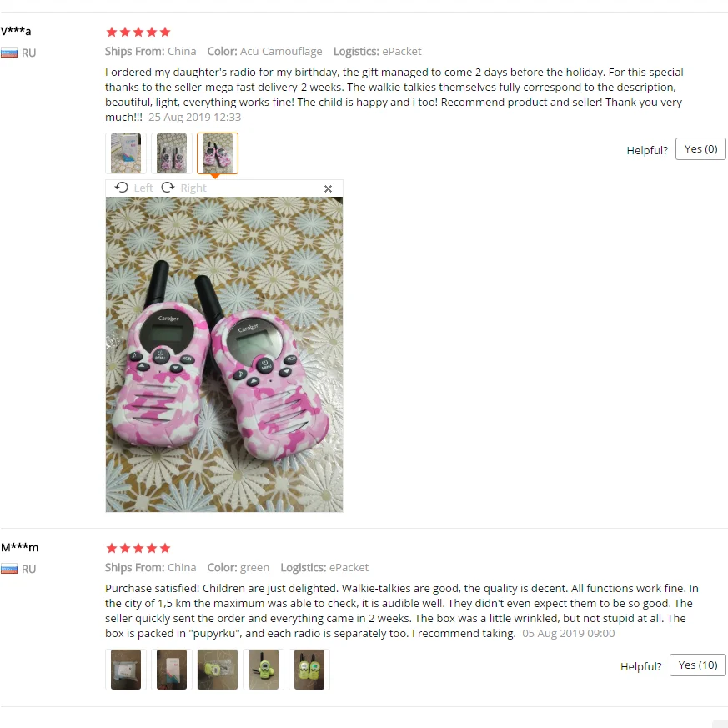The width and height of the screenshot is (728, 728).
Task: Open M***m's fourth thumbnail
Action: 264,670
